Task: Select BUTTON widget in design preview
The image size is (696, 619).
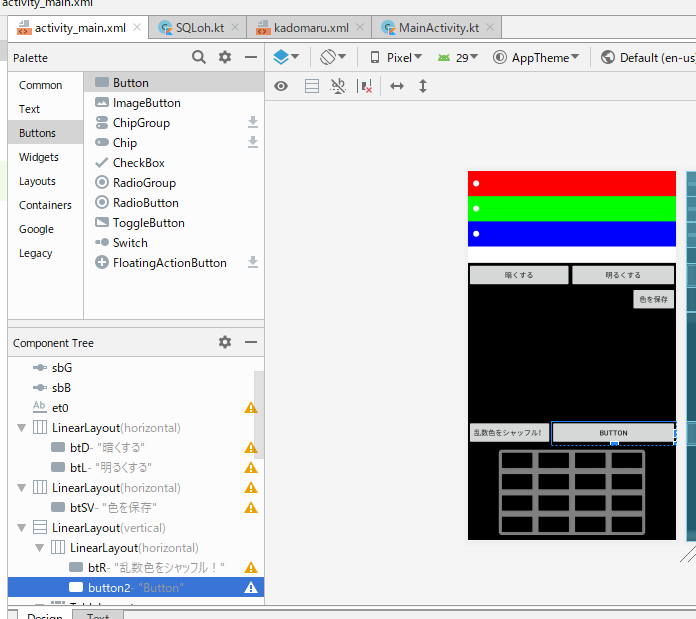Action: click(x=613, y=433)
